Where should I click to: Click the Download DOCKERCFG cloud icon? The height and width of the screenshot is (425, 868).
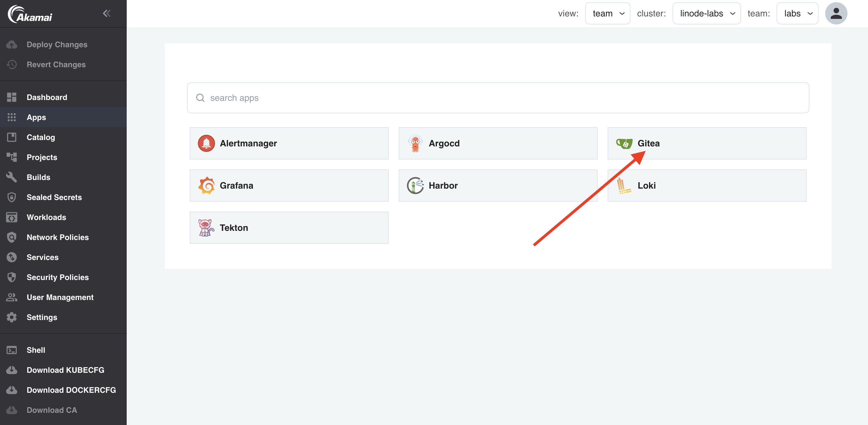point(12,390)
